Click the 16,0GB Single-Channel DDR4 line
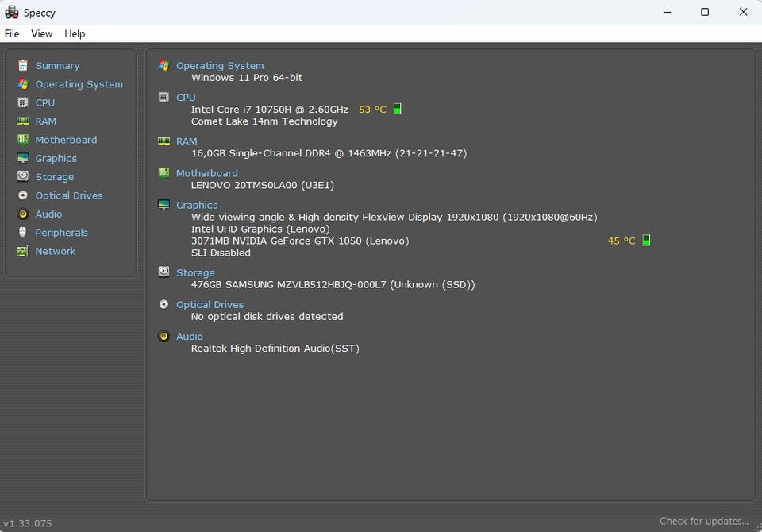This screenshot has width=762, height=532. [329, 153]
